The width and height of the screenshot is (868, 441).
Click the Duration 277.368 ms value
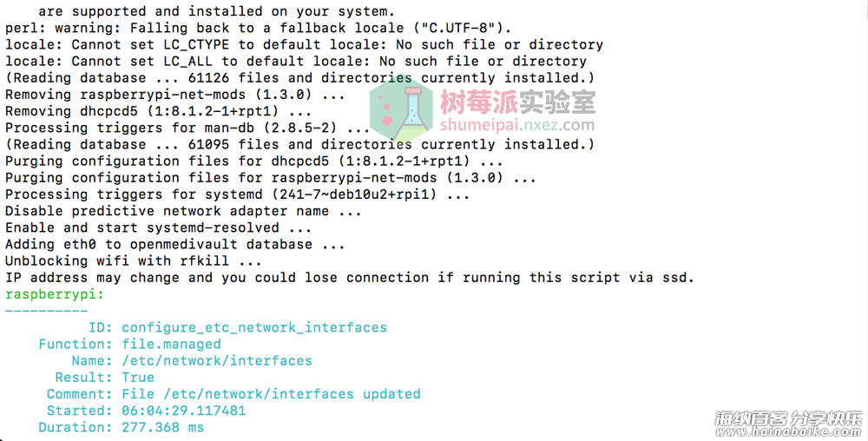click(163, 427)
